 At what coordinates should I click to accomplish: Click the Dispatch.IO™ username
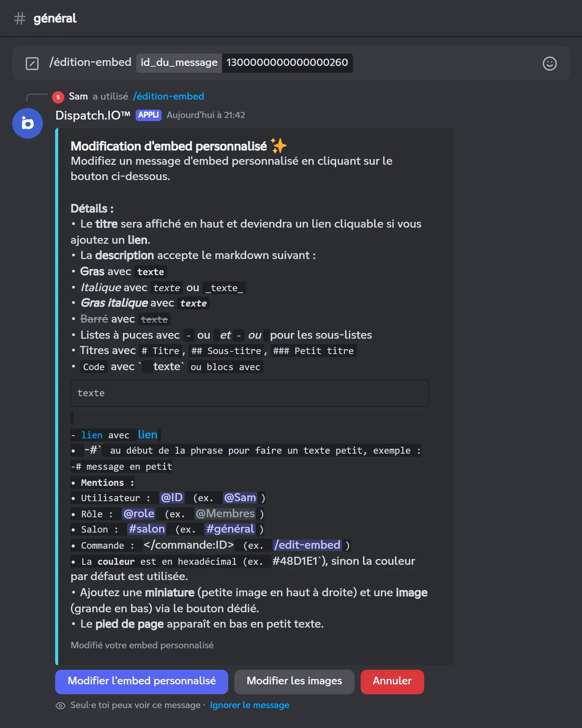tap(93, 115)
